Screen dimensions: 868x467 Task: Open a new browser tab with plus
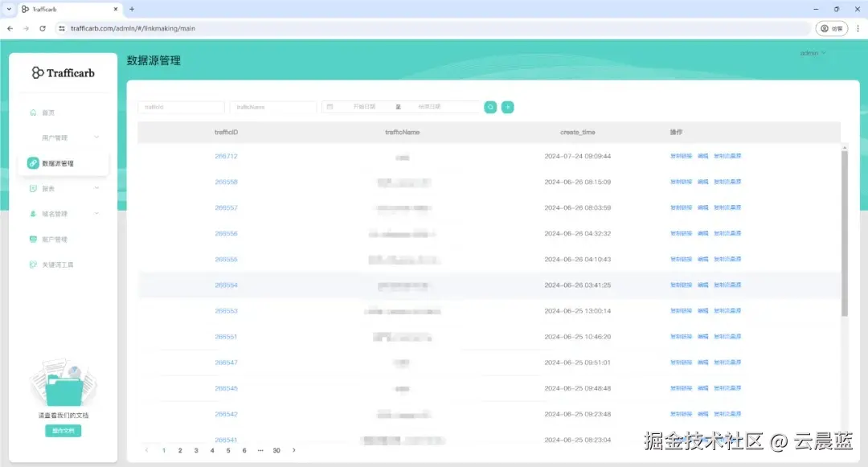132,9
